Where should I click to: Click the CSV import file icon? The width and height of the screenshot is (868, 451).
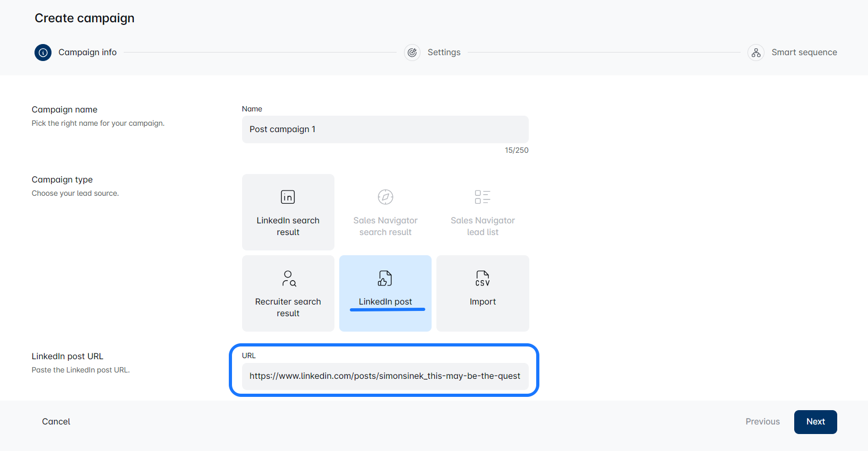[x=483, y=278]
